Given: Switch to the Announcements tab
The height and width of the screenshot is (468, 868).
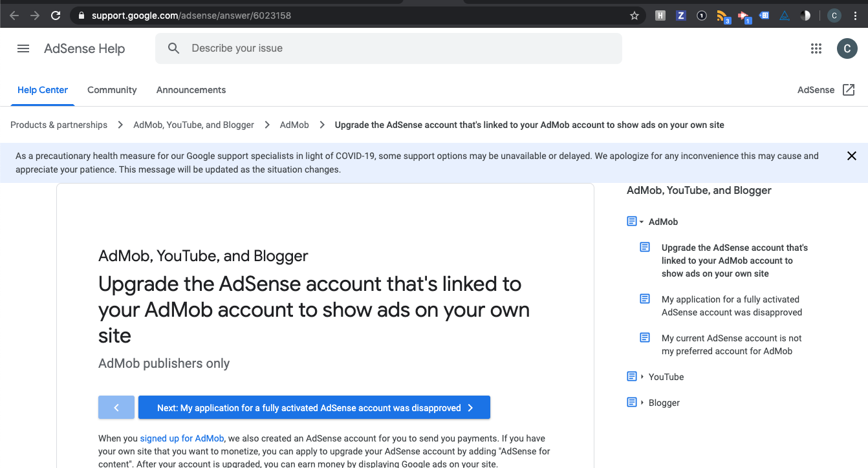Looking at the screenshot, I should [191, 90].
